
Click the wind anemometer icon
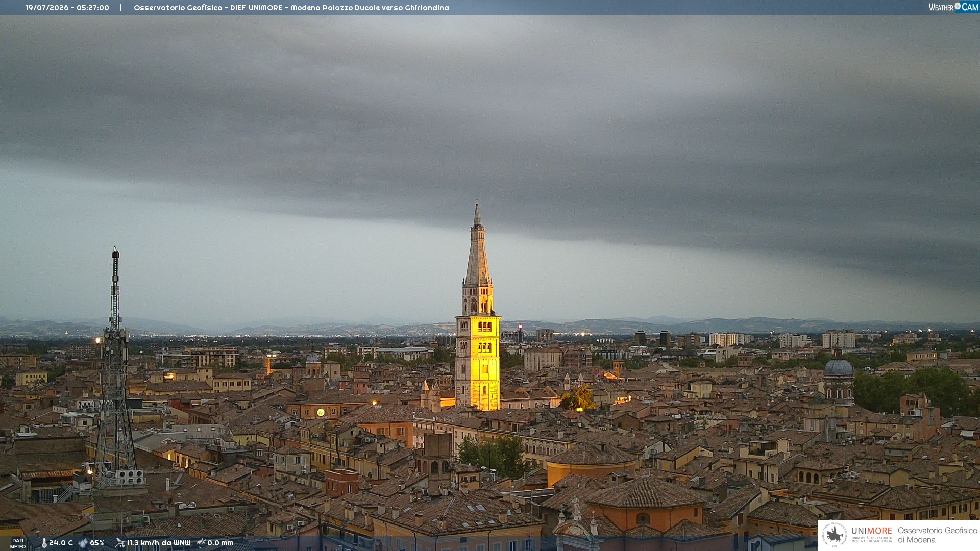click(120, 543)
